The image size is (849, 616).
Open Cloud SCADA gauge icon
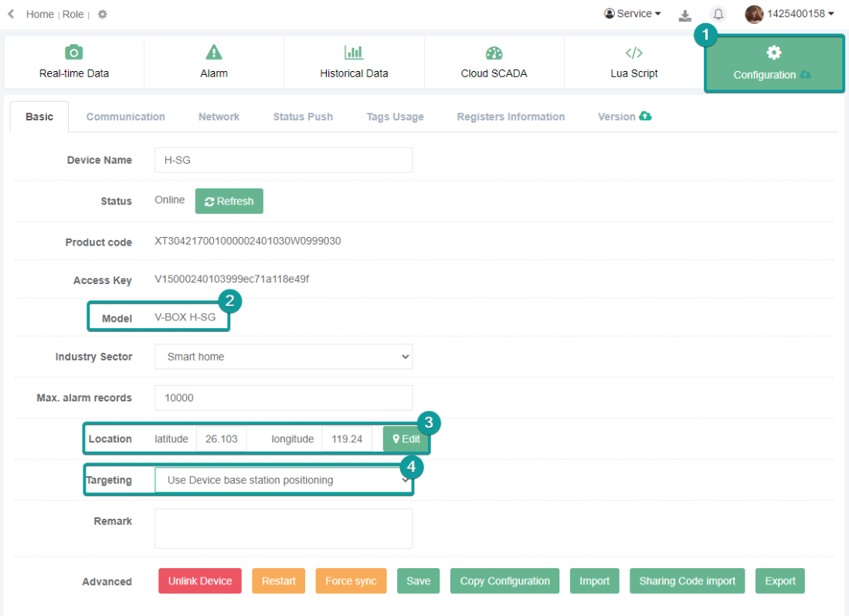click(x=494, y=53)
